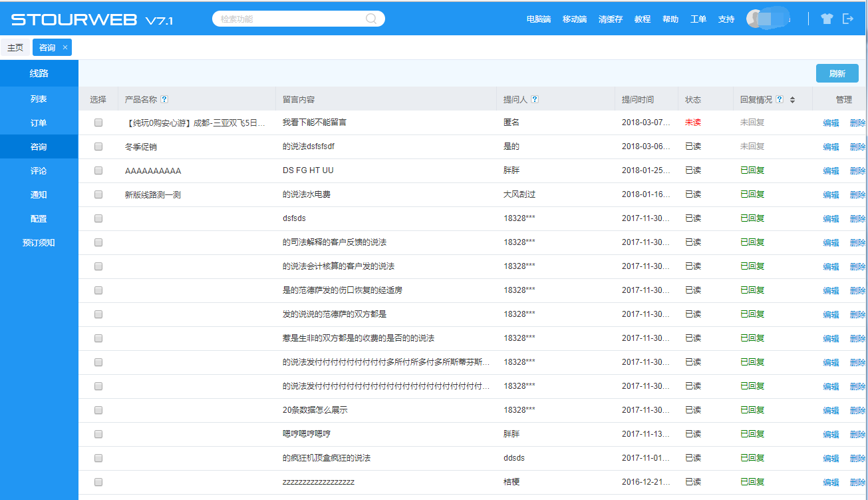Click the 刷新 refresh button
This screenshot has width=868, height=500.
tap(837, 73)
